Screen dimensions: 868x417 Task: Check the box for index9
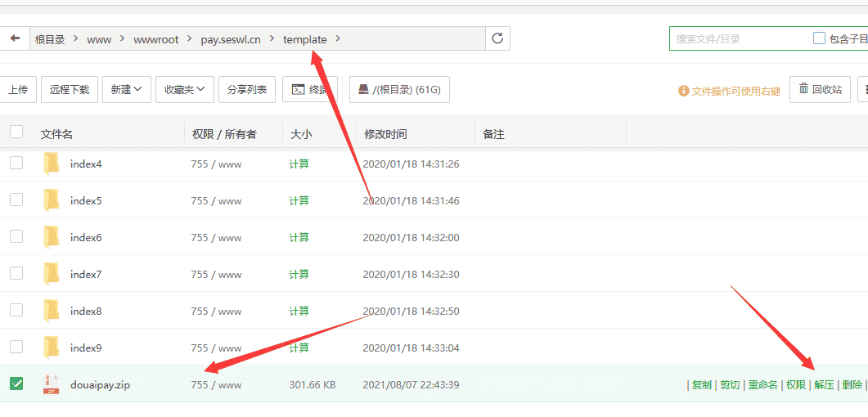16,347
